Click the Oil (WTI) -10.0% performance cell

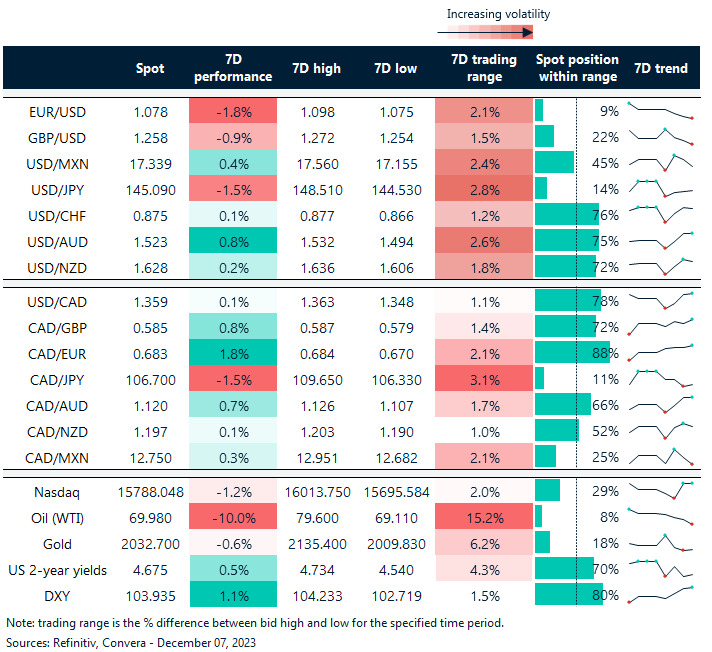(232, 516)
